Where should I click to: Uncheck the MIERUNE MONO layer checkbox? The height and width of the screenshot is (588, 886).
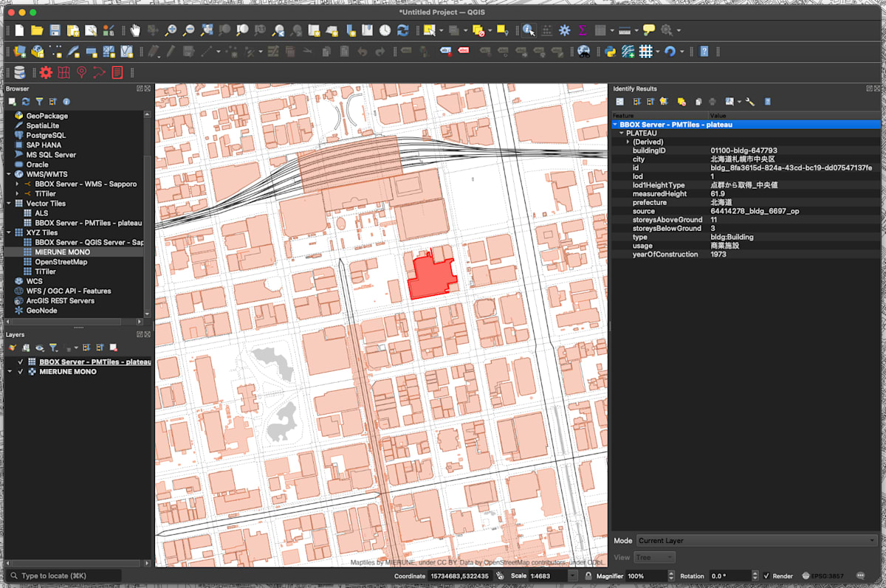[21, 372]
